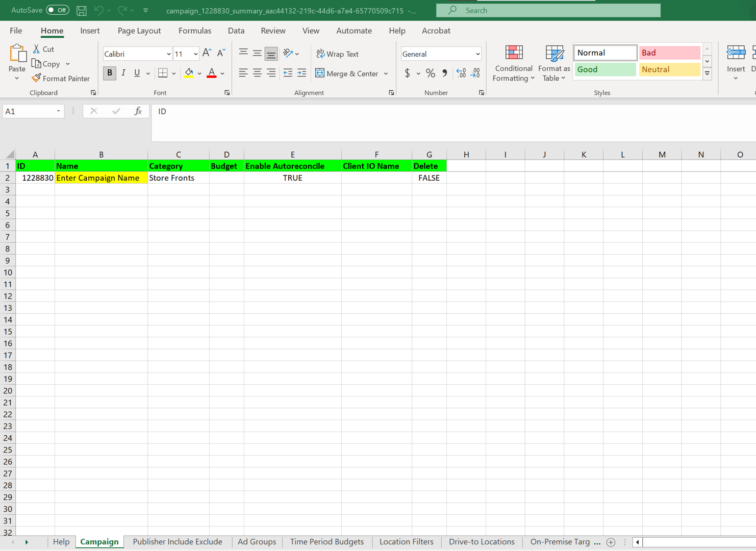Click the yellow Fill Color swatch
This screenshot has height=551, width=756.
click(x=189, y=73)
